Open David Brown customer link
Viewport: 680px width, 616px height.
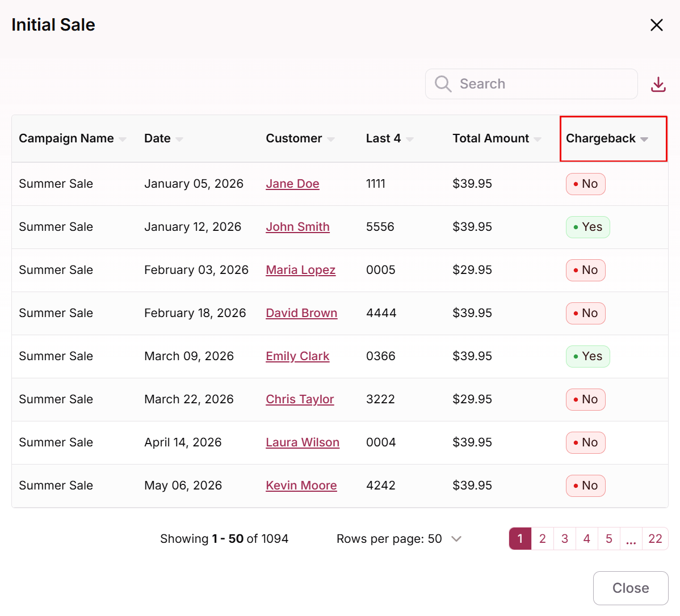301,313
